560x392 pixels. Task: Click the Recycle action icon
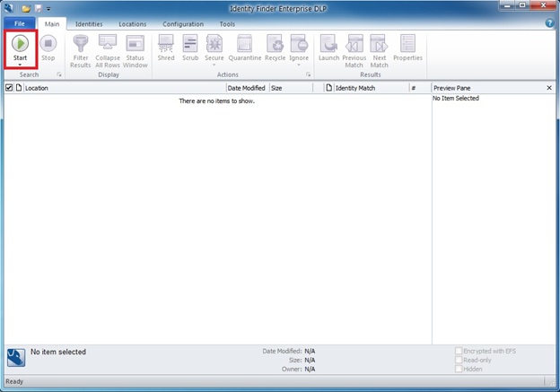[275, 43]
